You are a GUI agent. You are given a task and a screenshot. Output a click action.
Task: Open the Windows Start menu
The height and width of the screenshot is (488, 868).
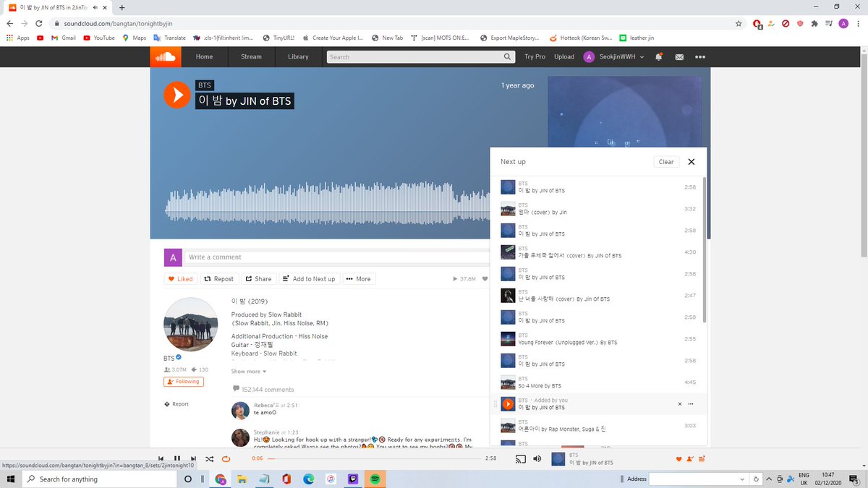[11, 479]
